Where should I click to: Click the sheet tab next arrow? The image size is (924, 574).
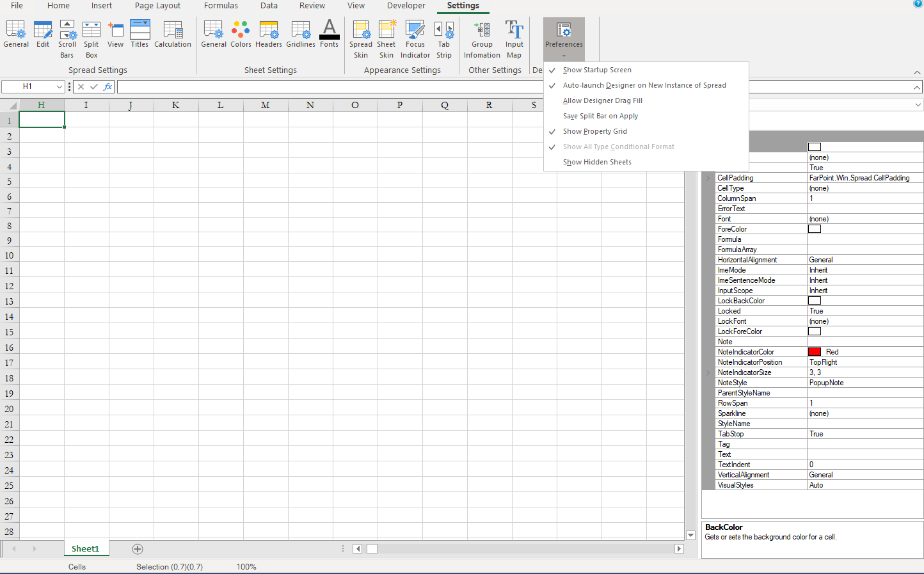coord(35,549)
